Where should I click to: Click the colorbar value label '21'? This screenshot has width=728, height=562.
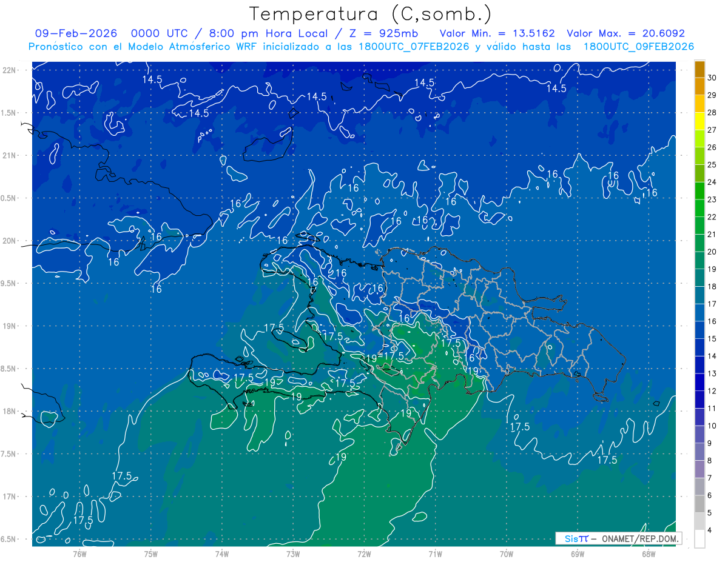coord(712,234)
